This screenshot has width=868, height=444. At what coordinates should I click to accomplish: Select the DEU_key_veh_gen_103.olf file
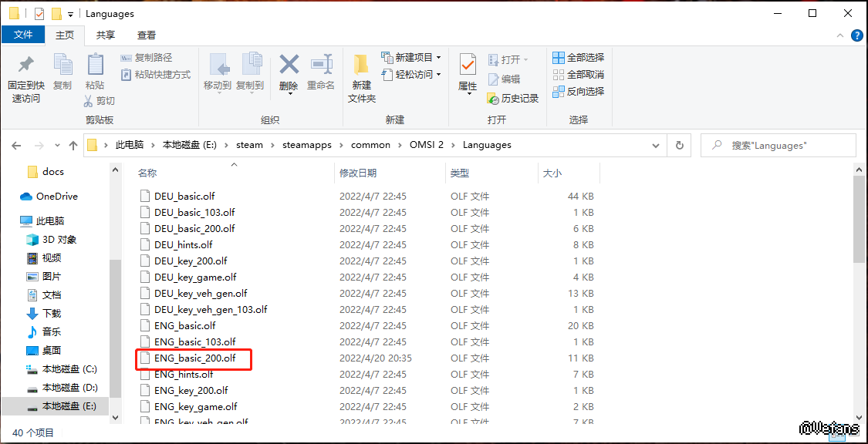pos(203,310)
